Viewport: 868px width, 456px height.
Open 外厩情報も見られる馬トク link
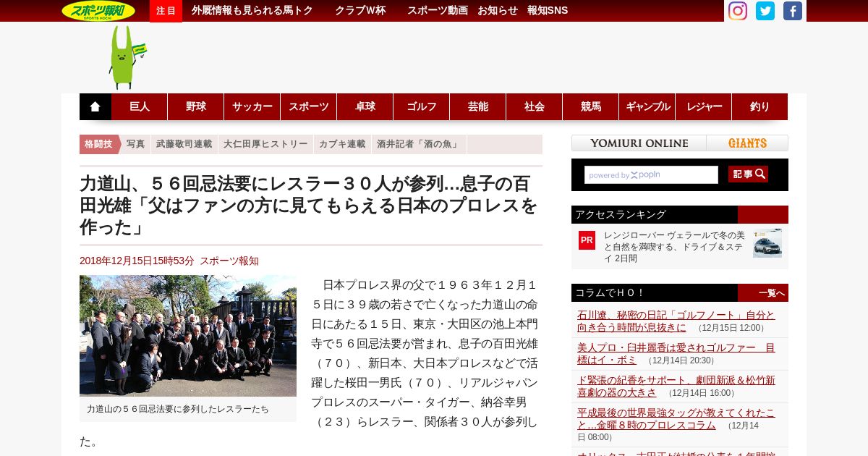tap(252, 11)
